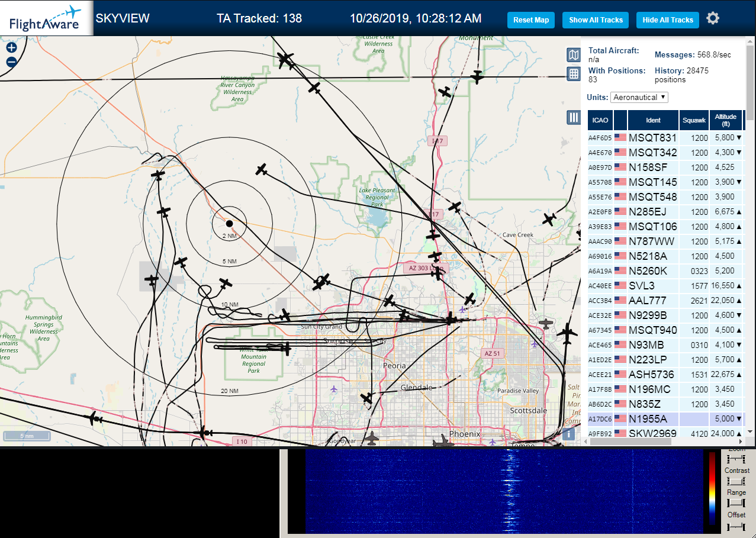Zoom in the map with plus button
This screenshot has height=538, width=756.
click(x=11, y=47)
